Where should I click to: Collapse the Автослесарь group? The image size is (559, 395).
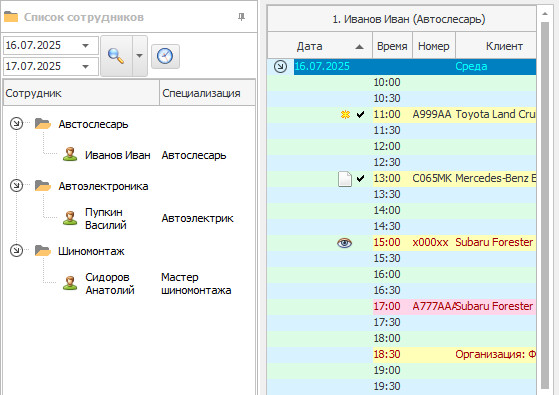tap(16, 124)
